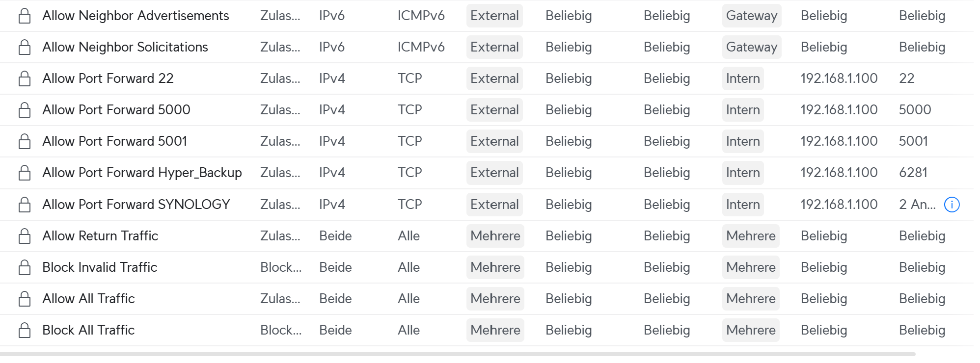Click port value 6281 in Hyper_Backup row
The image size is (980, 363).
pos(913,173)
